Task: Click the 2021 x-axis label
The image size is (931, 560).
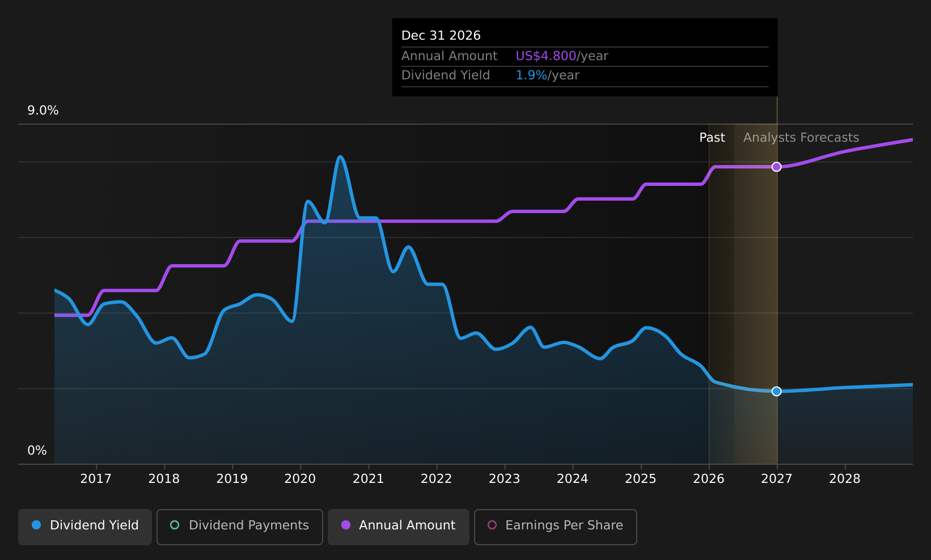Action: pyautogui.click(x=369, y=479)
